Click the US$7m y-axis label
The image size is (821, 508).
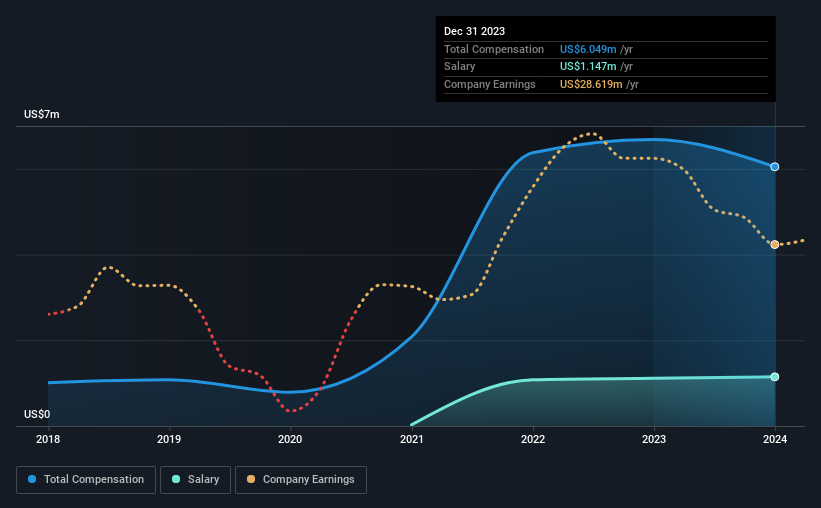41,114
